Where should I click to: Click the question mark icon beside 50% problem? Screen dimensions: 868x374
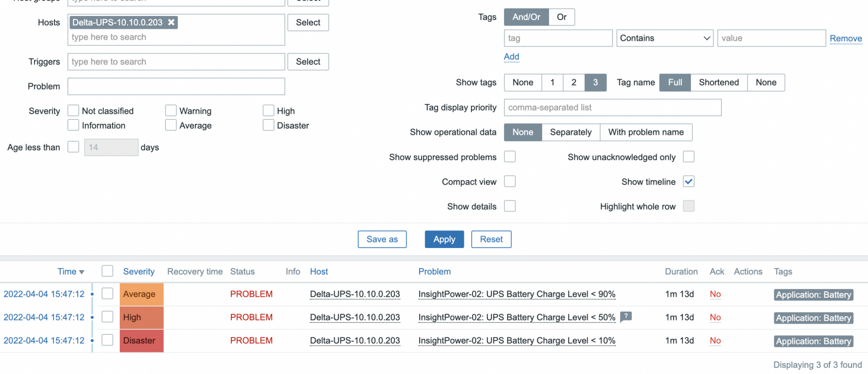coord(626,317)
